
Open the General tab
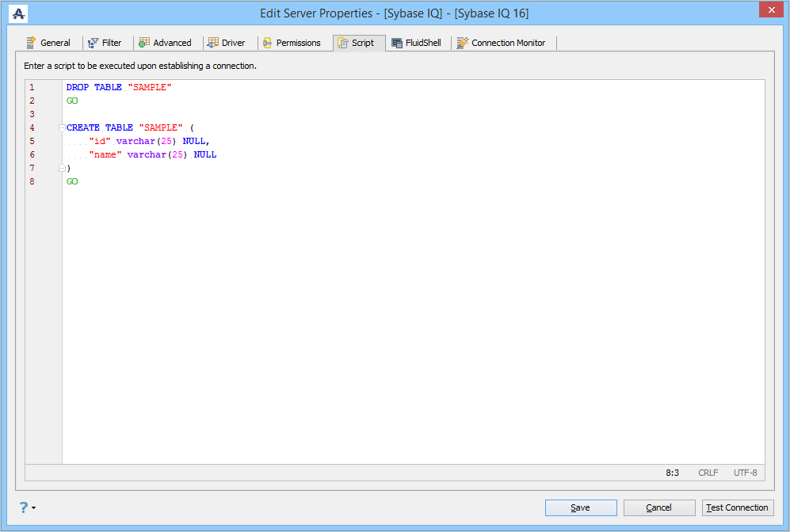49,43
